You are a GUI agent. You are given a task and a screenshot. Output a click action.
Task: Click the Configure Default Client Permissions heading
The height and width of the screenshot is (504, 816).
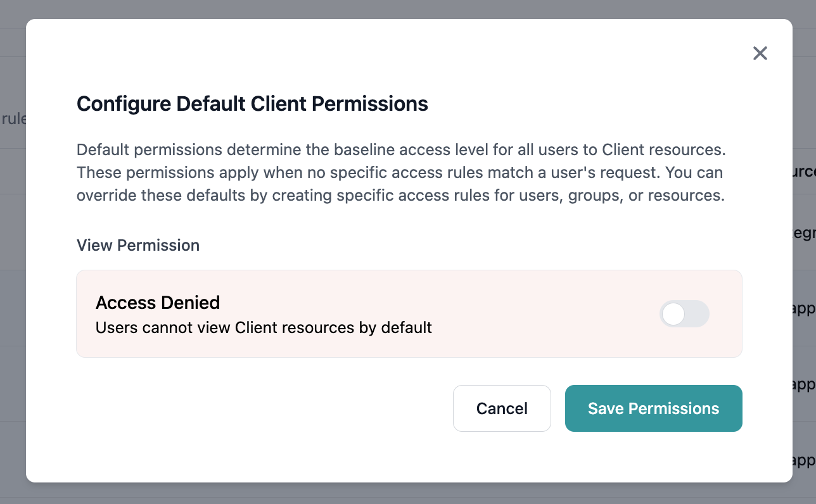[252, 103]
